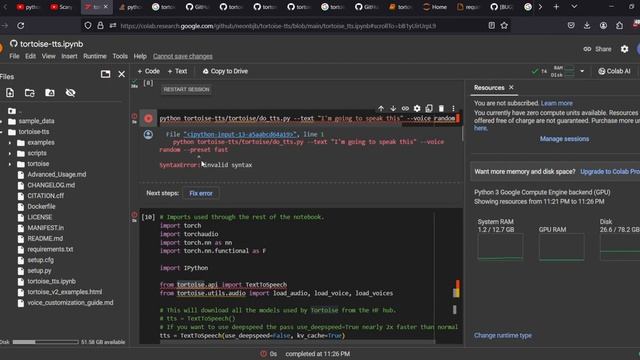This screenshot has width=640, height=360.
Task: Click the Share button
Action: pyautogui.click(x=598, y=49)
